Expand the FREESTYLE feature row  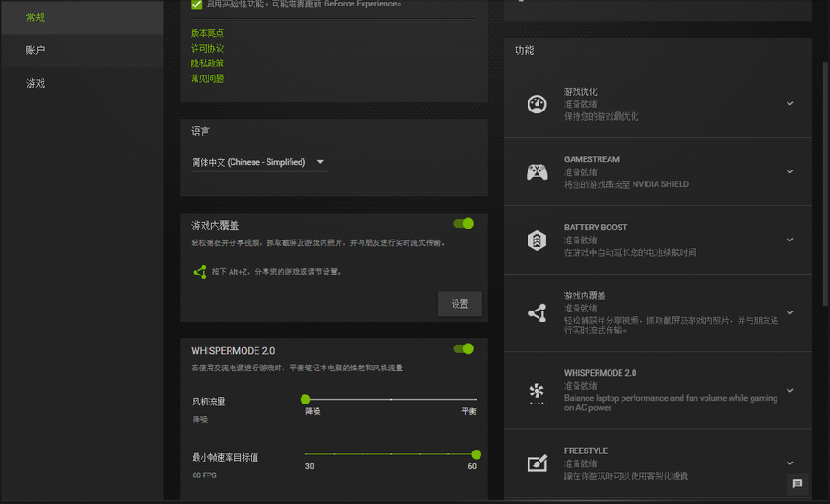(x=789, y=463)
